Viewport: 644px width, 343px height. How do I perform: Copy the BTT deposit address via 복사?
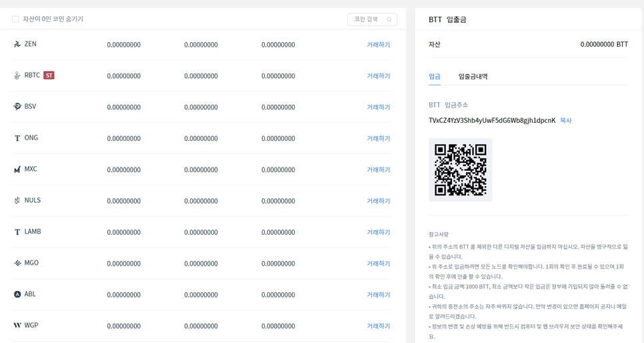[x=565, y=121]
